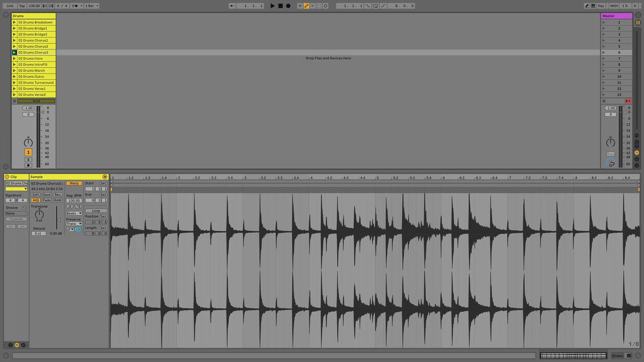The width and height of the screenshot is (644, 362).
Task: Toggle the Warp switch on the sample
Action: 74,183
